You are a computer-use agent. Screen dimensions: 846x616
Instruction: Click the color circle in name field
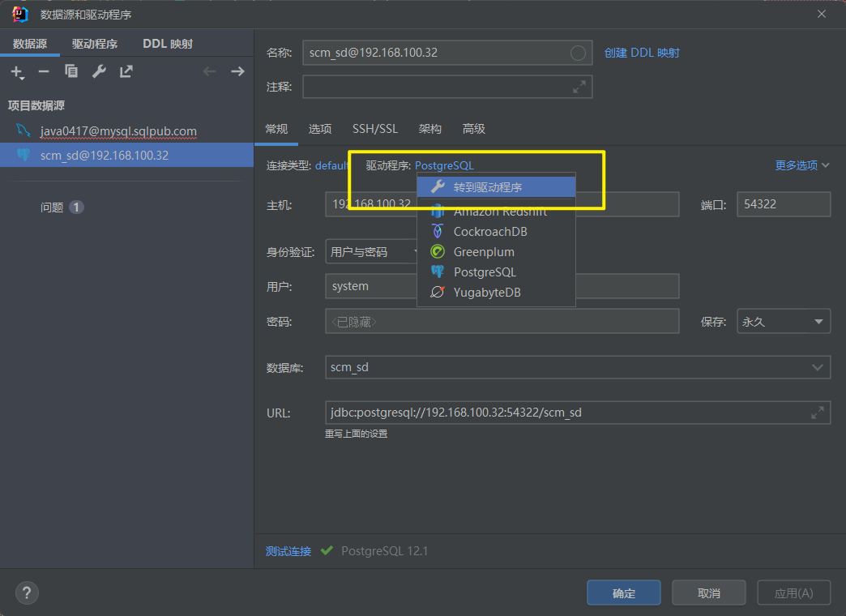click(578, 53)
